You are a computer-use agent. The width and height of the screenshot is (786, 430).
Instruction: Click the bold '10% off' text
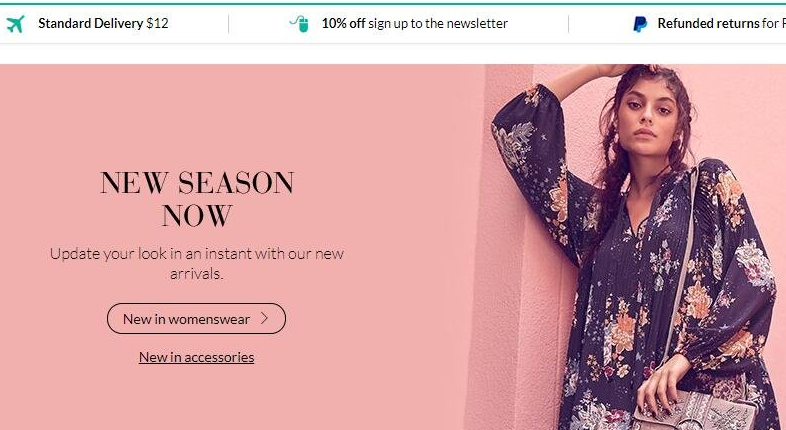(x=343, y=24)
